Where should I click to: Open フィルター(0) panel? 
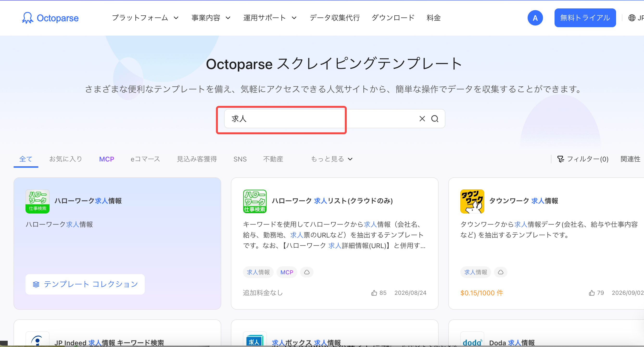(583, 159)
